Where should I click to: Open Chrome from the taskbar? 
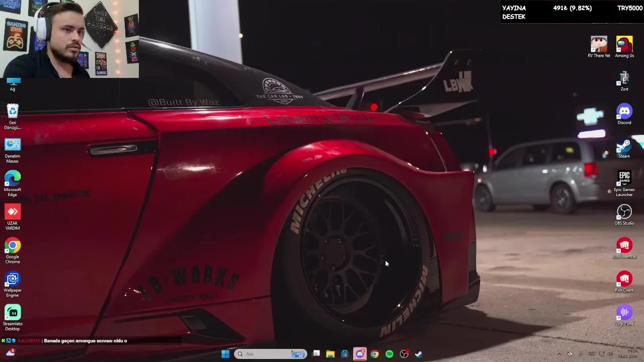tap(374, 354)
